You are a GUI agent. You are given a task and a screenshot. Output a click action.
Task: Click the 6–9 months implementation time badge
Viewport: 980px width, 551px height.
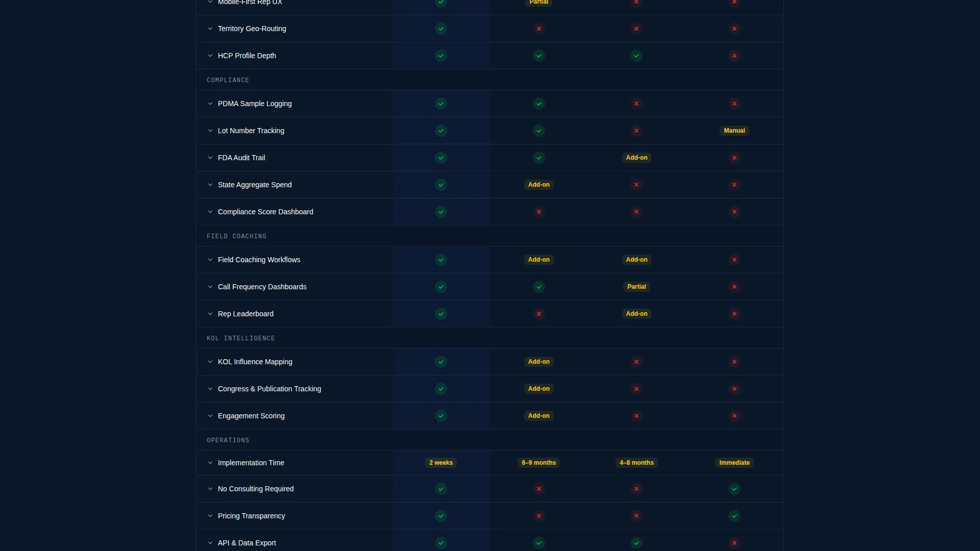point(539,463)
